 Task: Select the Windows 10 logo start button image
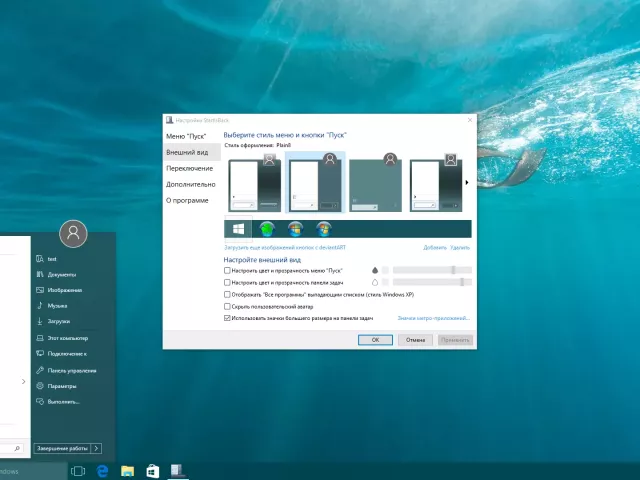tap(238, 229)
